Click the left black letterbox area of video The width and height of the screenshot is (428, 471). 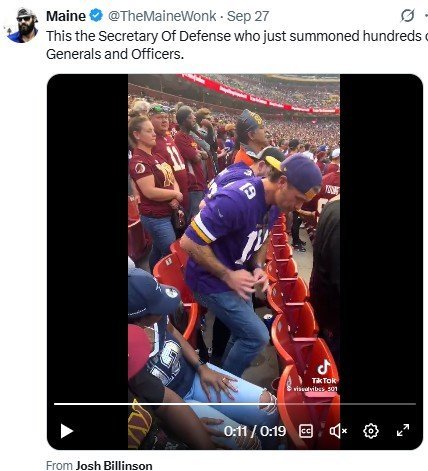pos(88,233)
